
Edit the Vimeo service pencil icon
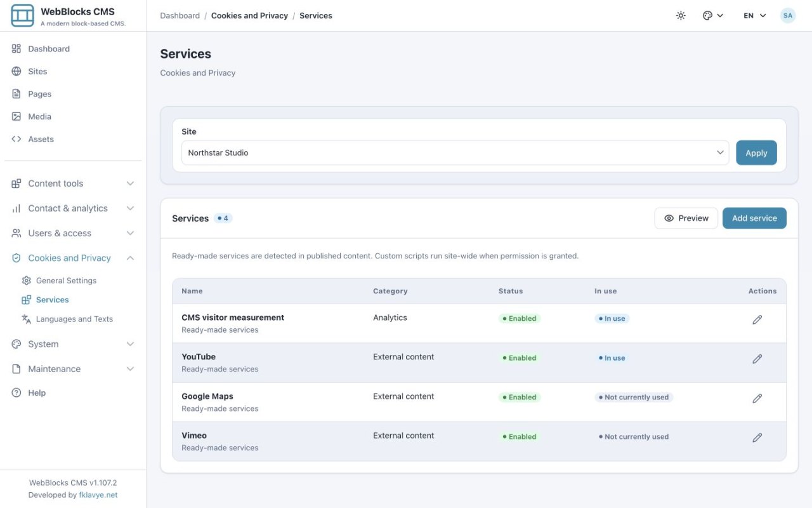[x=757, y=438]
